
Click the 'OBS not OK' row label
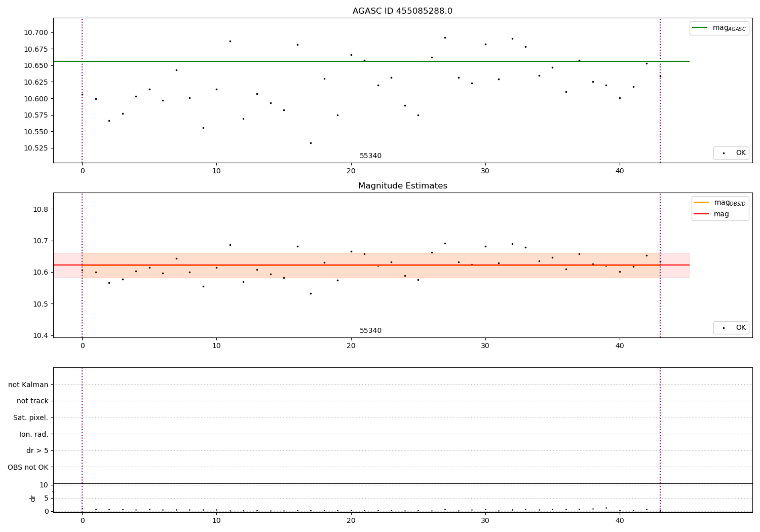[x=28, y=467]
